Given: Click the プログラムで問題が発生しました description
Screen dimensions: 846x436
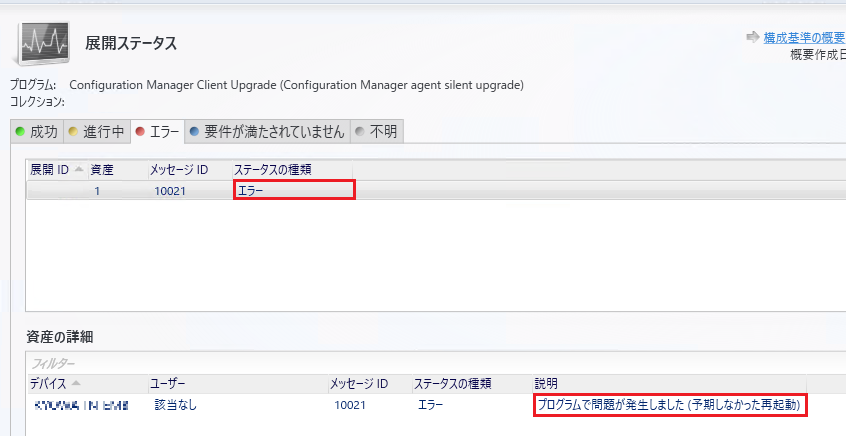Looking at the screenshot, I should 670,405.
